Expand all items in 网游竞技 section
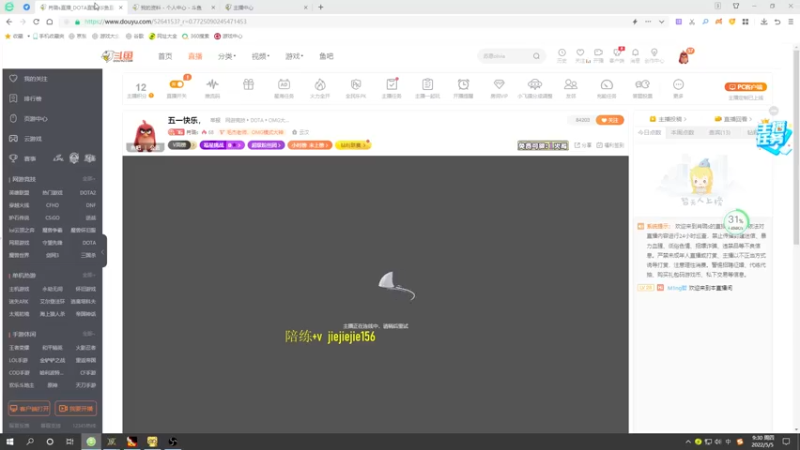 [x=89, y=179]
